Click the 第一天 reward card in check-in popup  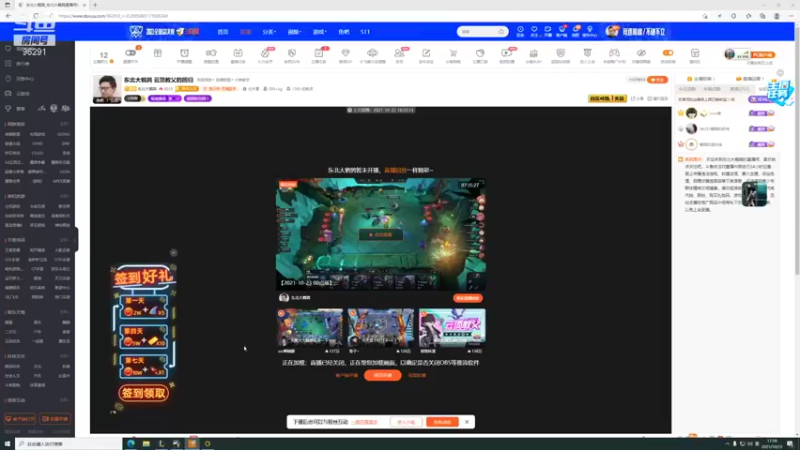tap(143, 307)
